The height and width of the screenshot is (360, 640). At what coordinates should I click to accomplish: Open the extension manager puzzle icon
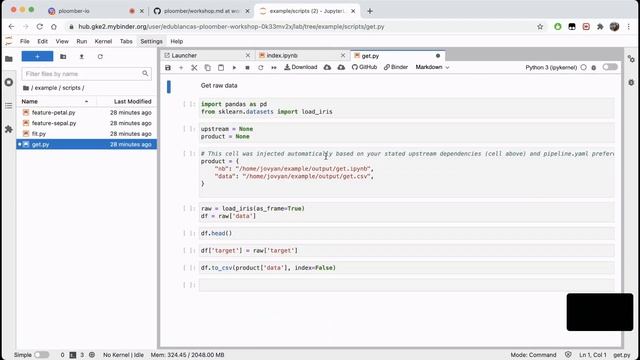(9, 129)
